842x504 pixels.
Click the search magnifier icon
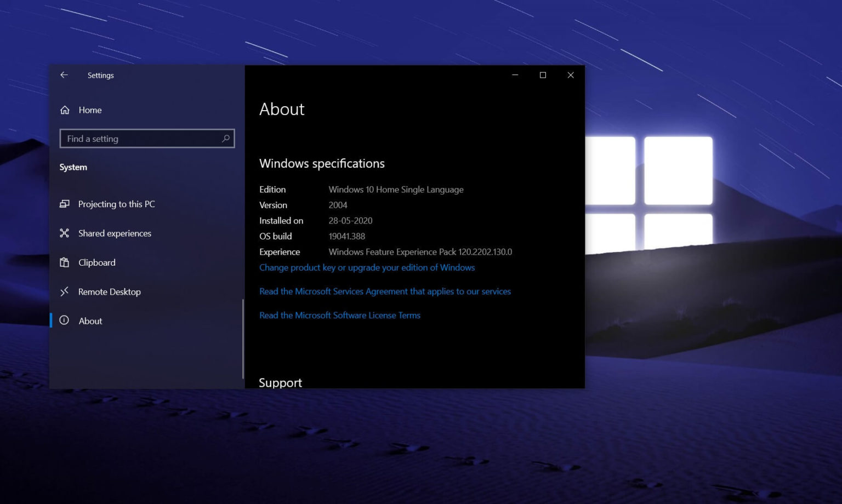click(x=225, y=139)
